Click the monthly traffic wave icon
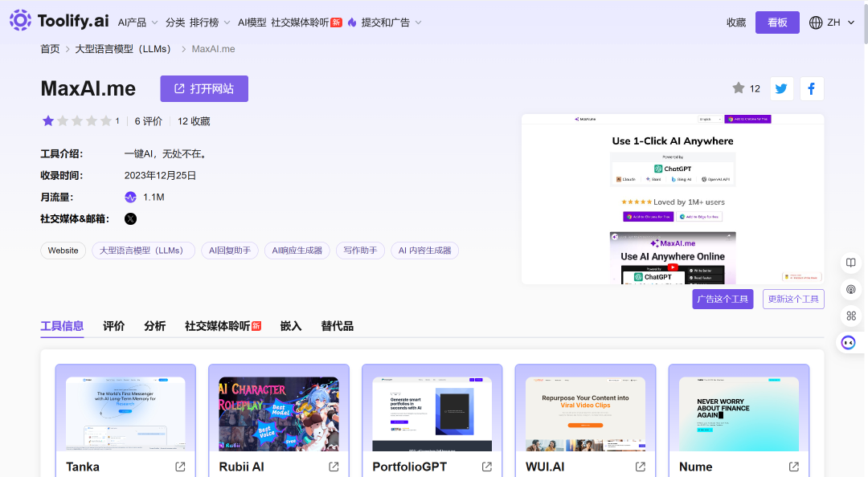Viewport: 868px width, 477px height. click(131, 197)
